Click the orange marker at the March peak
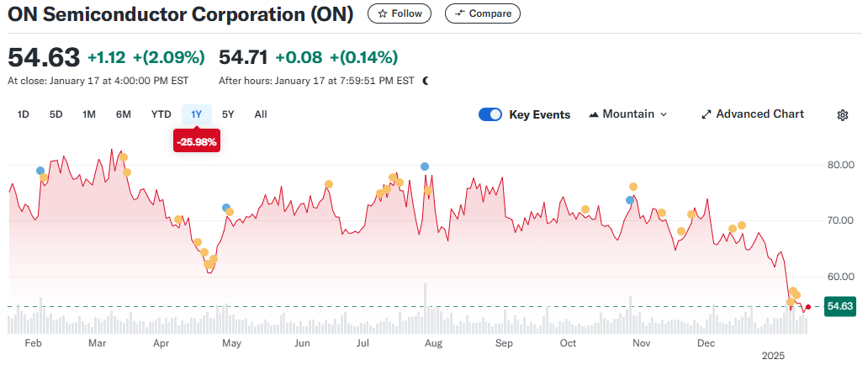This screenshot has height=365, width=868. tap(124, 157)
